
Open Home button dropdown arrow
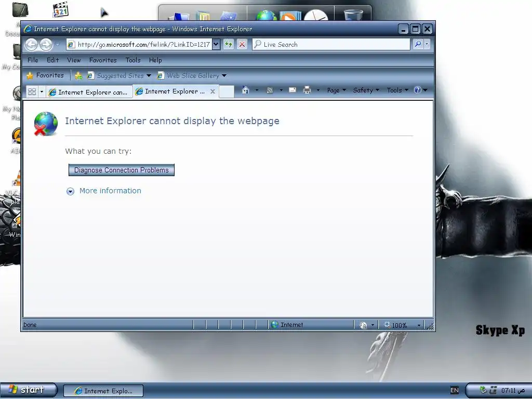[257, 90]
